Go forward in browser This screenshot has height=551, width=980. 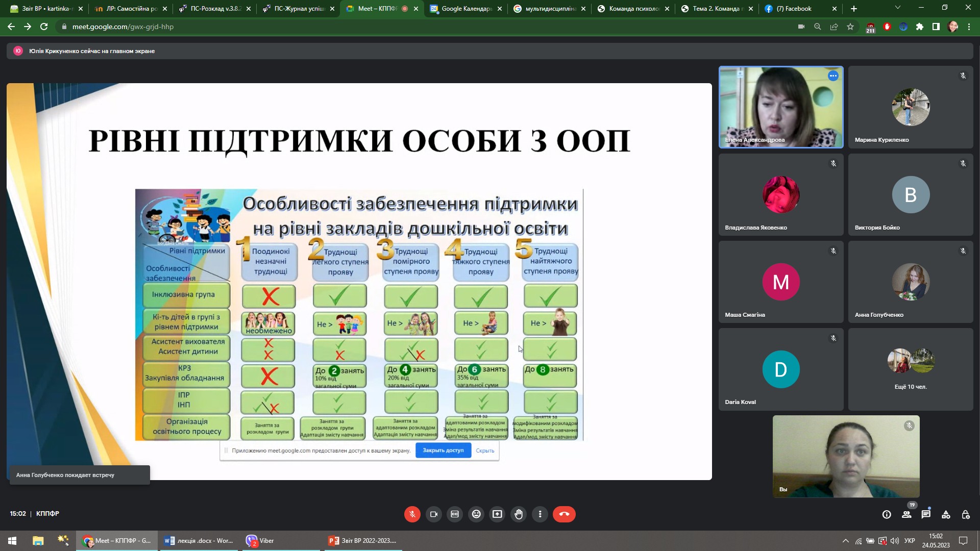coord(28,27)
